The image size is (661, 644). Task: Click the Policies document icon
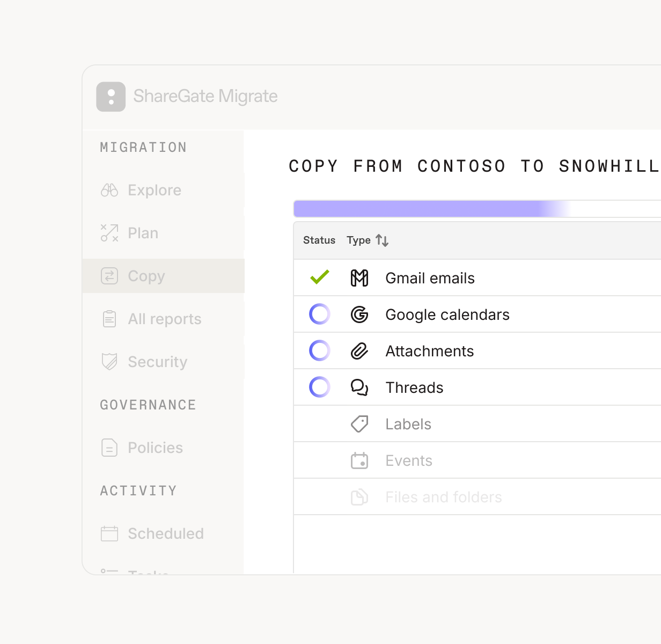[109, 448]
